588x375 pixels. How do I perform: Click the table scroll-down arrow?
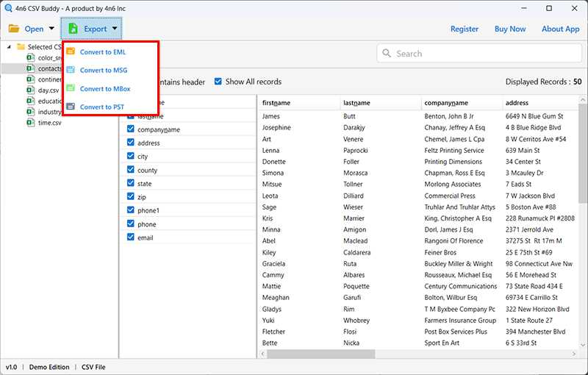(x=582, y=346)
